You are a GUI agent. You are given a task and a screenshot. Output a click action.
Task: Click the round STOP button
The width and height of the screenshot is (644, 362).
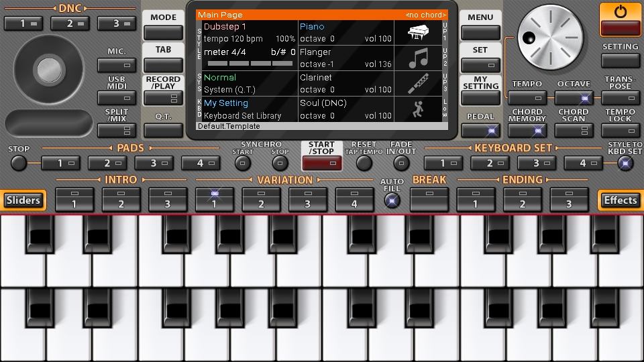pos(19,163)
